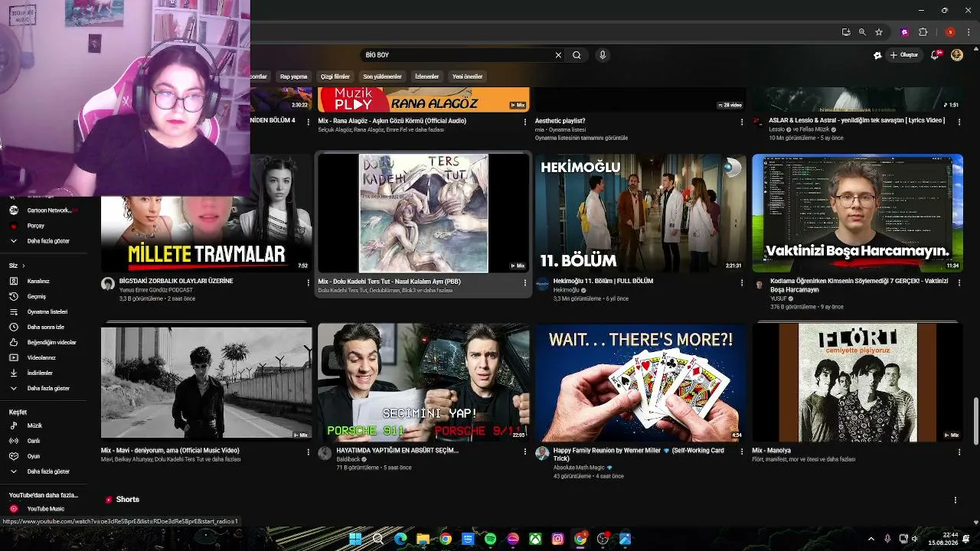Viewport: 980px width, 551px height.
Task: Open Müzik in Keşfet section
Action: point(34,425)
